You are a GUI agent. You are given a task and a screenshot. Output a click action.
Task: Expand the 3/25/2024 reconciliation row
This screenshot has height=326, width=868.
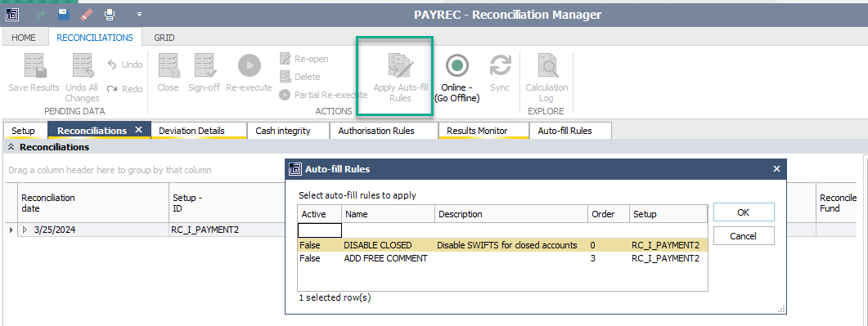point(25,230)
